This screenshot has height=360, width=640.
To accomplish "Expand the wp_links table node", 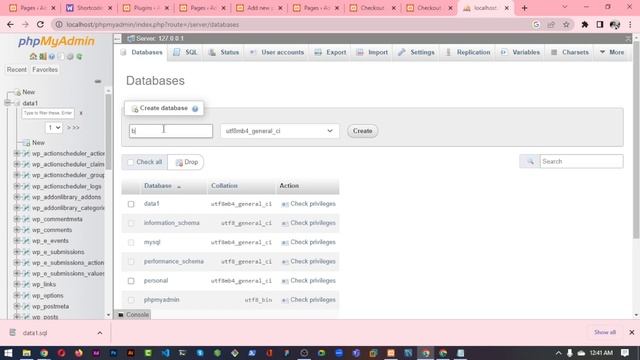I will (17, 284).
